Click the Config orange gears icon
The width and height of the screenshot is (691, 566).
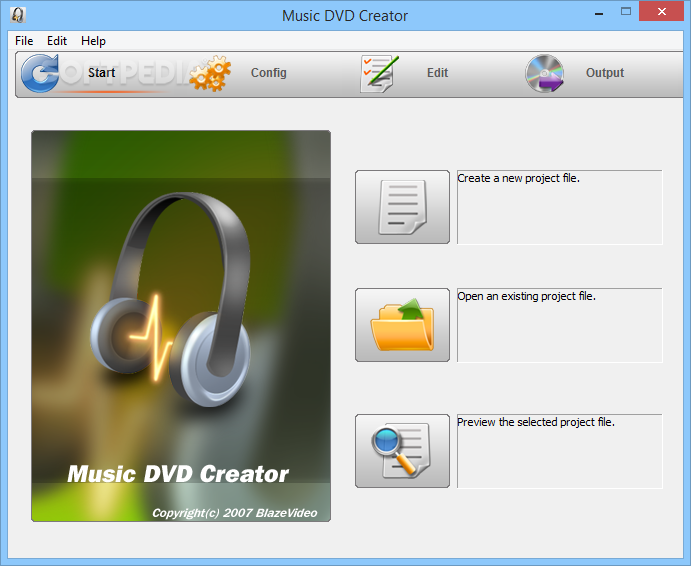point(210,73)
